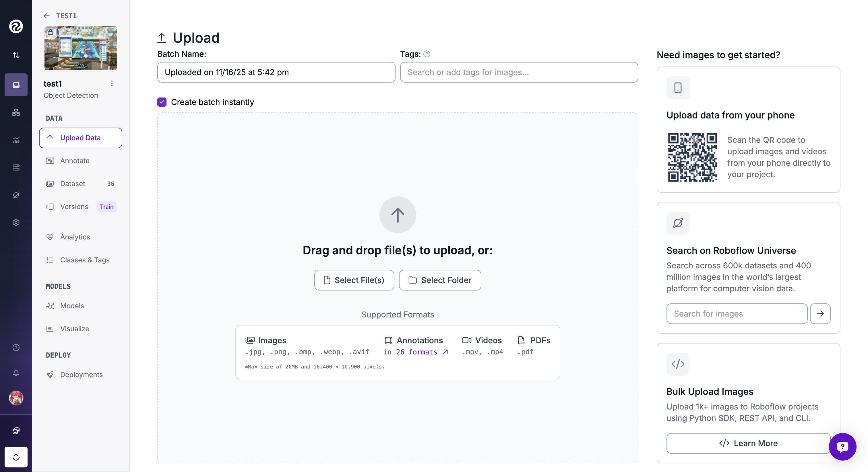Open the notifications bell icon

(16, 373)
